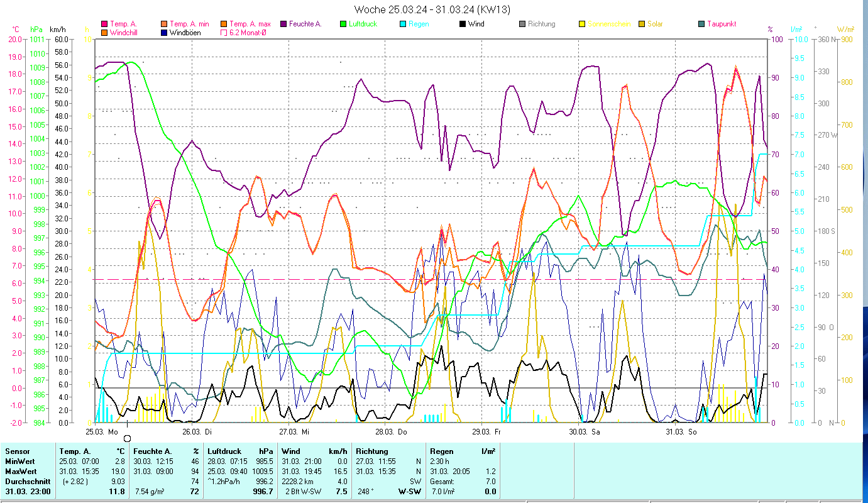
Task: Click the '7.54 g/m³' humidity value
Action: pos(150,492)
